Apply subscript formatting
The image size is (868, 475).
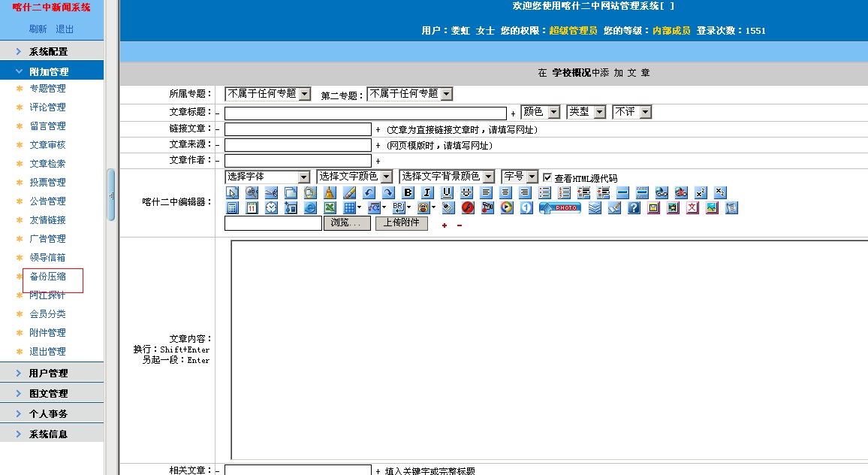(720, 192)
